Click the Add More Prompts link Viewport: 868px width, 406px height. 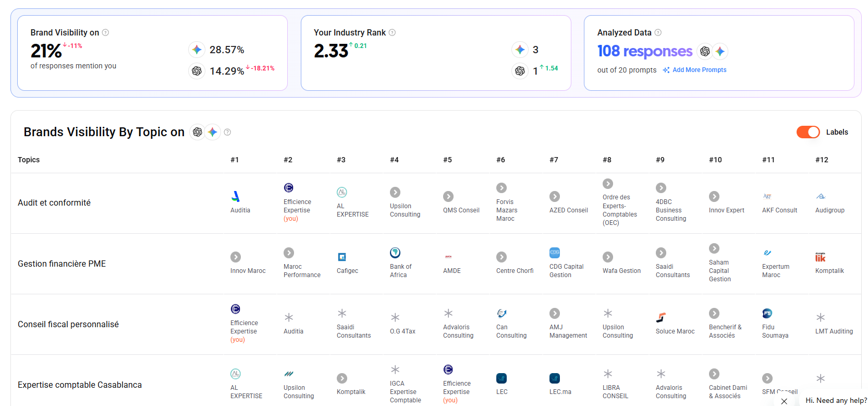tap(694, 70)
